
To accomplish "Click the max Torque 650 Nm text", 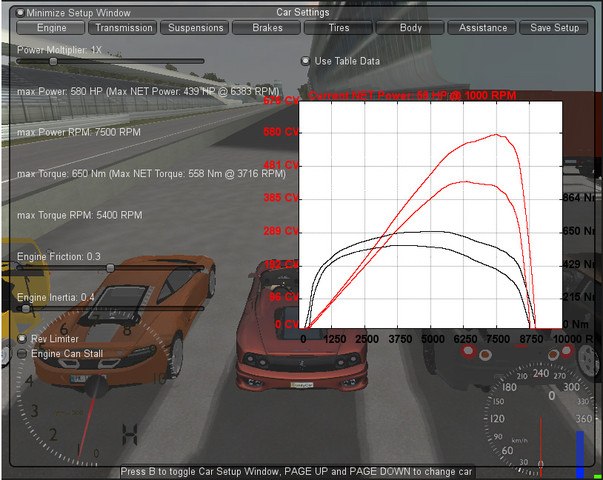I will tap(152, 174).
